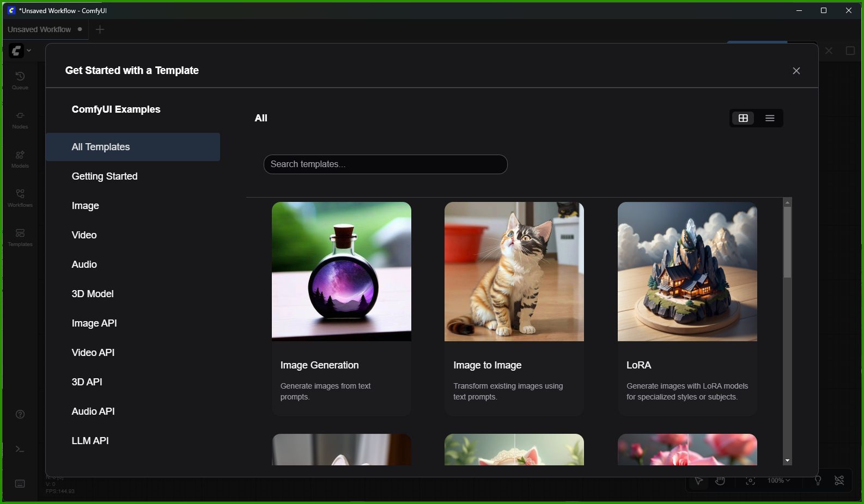Add a new workflow tab with plus
Viewport: 864px width, 504px height.
100,29
